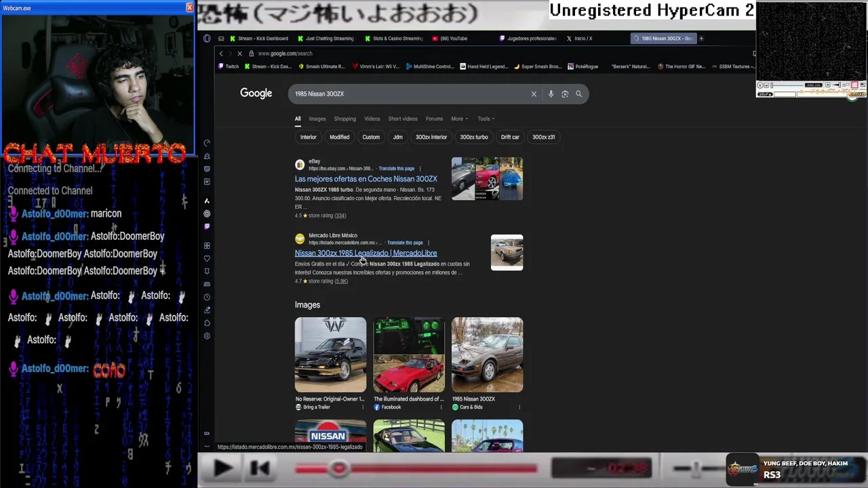Open the four-squares grid sidebar icon

pyautogui.click(x=207, y=245)
